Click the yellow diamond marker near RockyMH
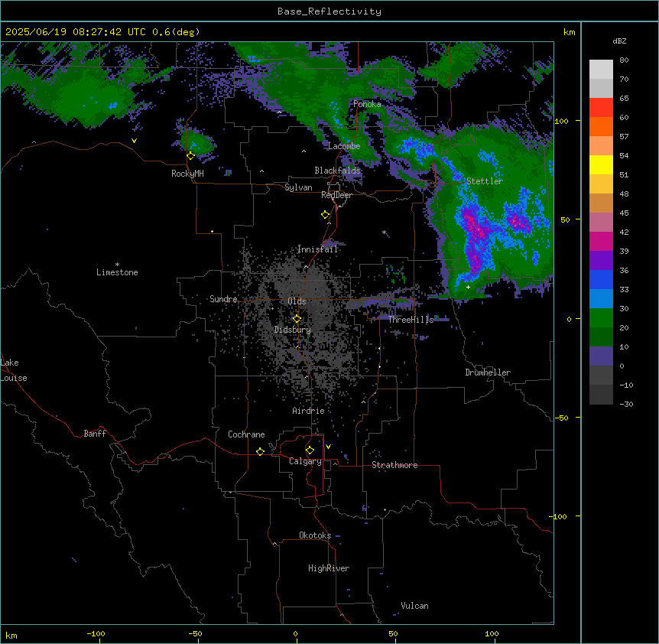The height and width of the screenshot is (644, 659). click(x=191, y=156)
